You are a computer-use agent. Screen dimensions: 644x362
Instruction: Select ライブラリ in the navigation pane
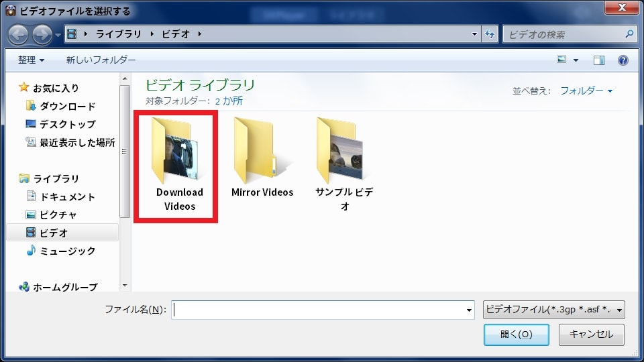click(x=56, y=178)
